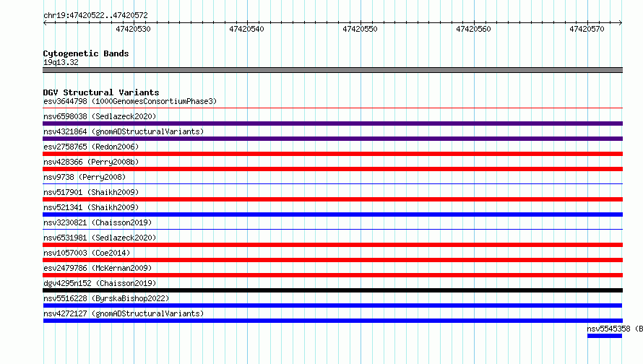643x364 pixels.
Task: Open nsv521341 (Shaikh2009) label
Action: coord(91,207)
